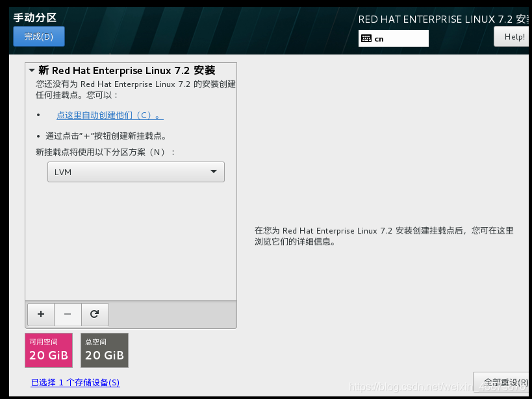Viewport: 532px width, 399px height.
Task: Open link 已选择 1 个存储设备(S)
Action: click(x=75, y=382)
